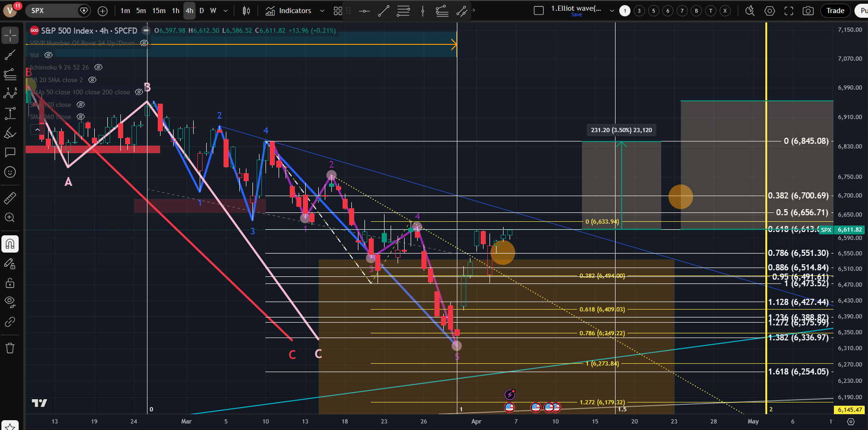
Task: Toggle visibility of Ichimoku indicator
Action: (98, 67)
